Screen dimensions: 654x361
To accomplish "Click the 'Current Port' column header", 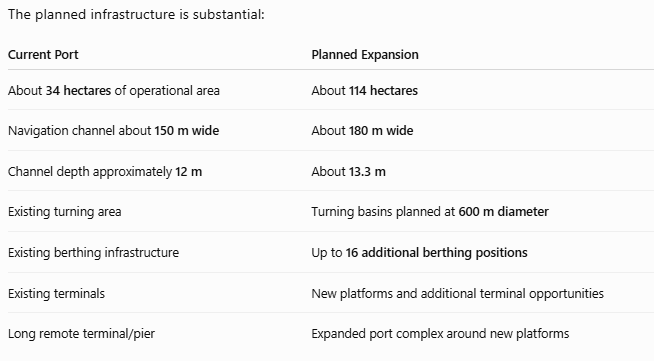I will [x=43, y=55].
